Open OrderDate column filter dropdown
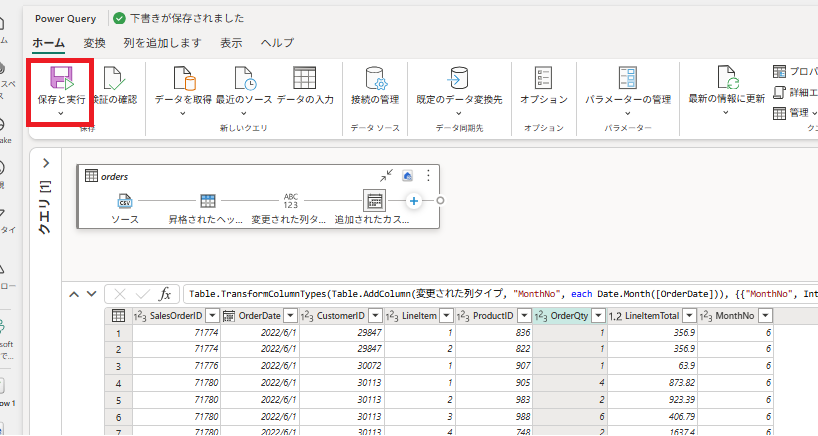The height and width of the screenshot is (436, 818). [291, 316]
